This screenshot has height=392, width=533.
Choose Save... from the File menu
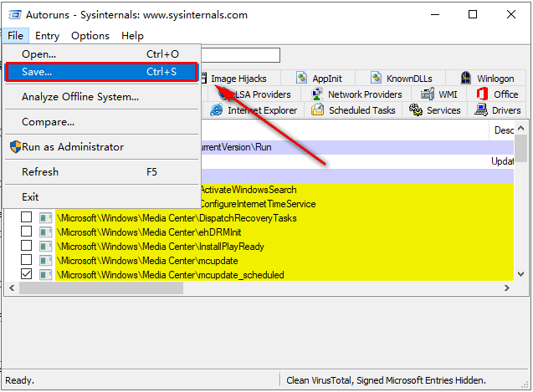click(x=101, y=72)
